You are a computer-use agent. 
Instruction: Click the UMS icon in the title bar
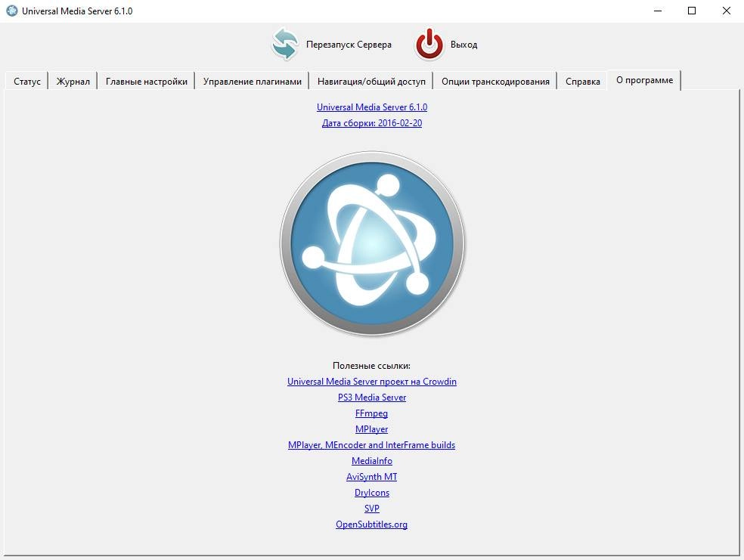coord(12,11)
